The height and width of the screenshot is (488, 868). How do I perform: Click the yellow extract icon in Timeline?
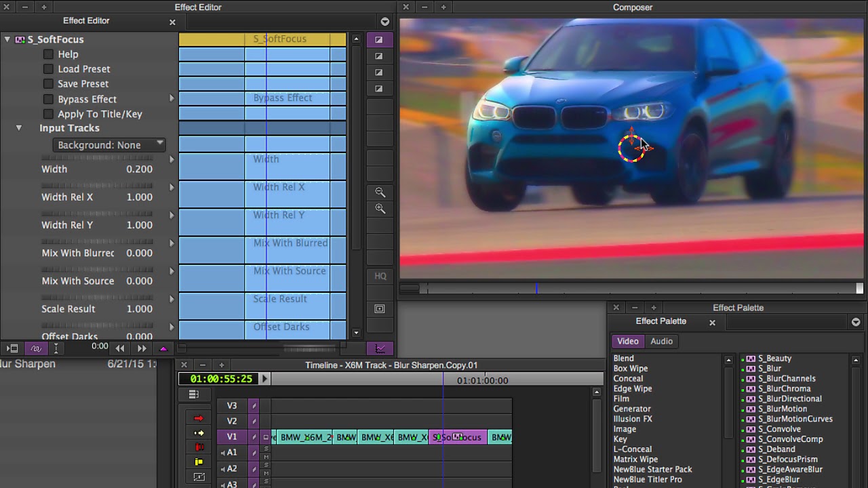(x=199, y=462)
